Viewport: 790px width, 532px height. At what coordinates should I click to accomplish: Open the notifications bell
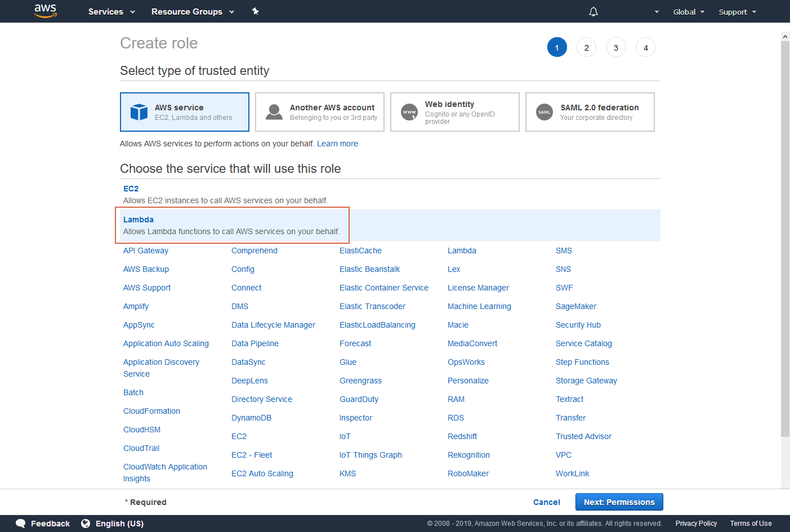(593, 11)
